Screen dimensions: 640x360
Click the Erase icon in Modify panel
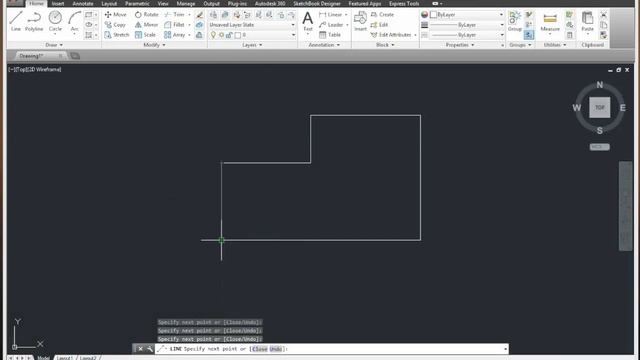point(200,15)
